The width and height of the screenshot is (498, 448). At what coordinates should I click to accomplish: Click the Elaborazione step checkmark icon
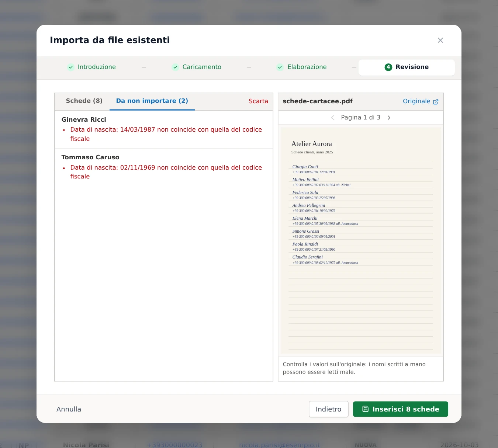[280, 67]
